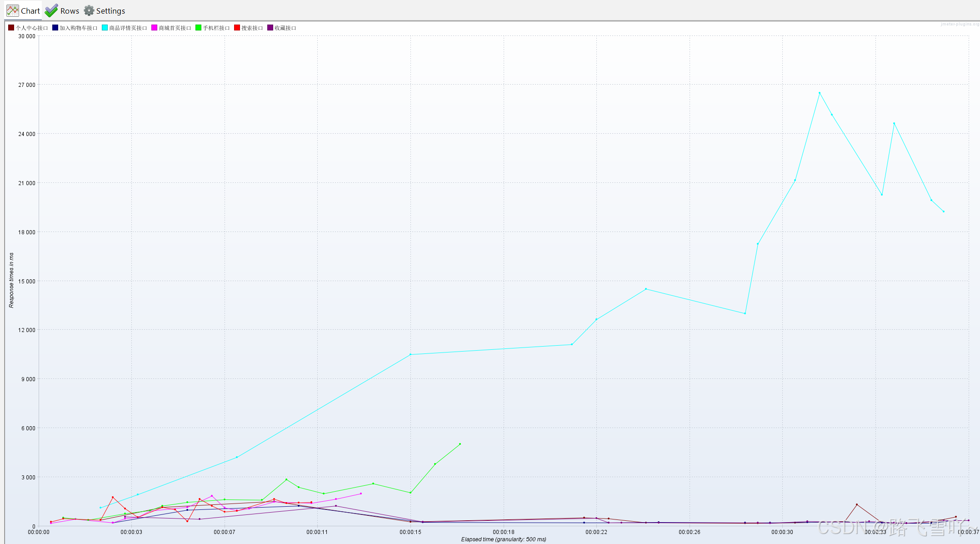The image size is (980, 544).
Task: Click the Settings gear icon
Action: tap(89, 10)
